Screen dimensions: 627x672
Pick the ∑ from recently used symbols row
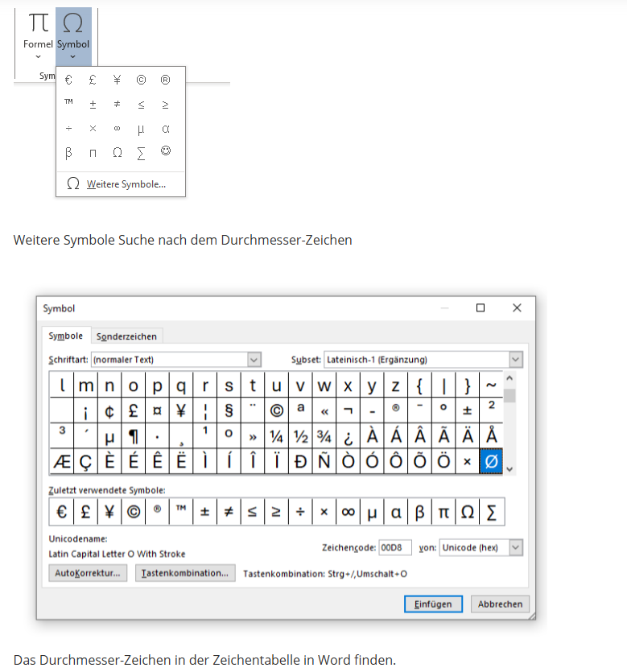pos(491,512)
